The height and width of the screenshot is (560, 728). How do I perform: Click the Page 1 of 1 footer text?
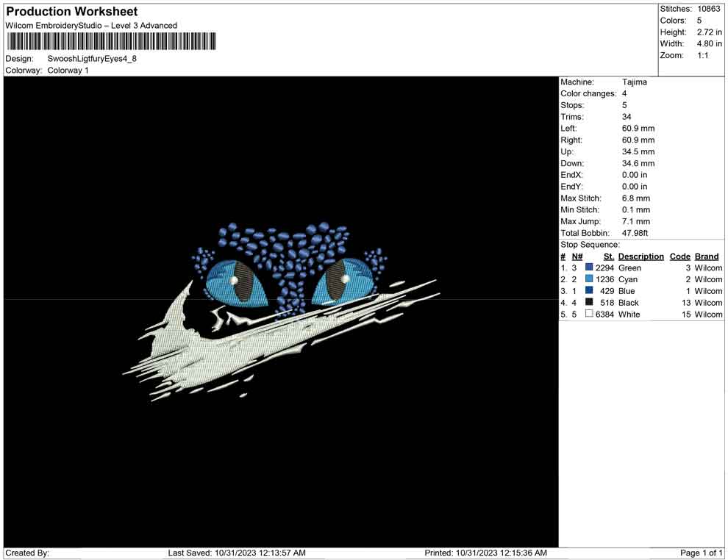click(x=702, y=553)
